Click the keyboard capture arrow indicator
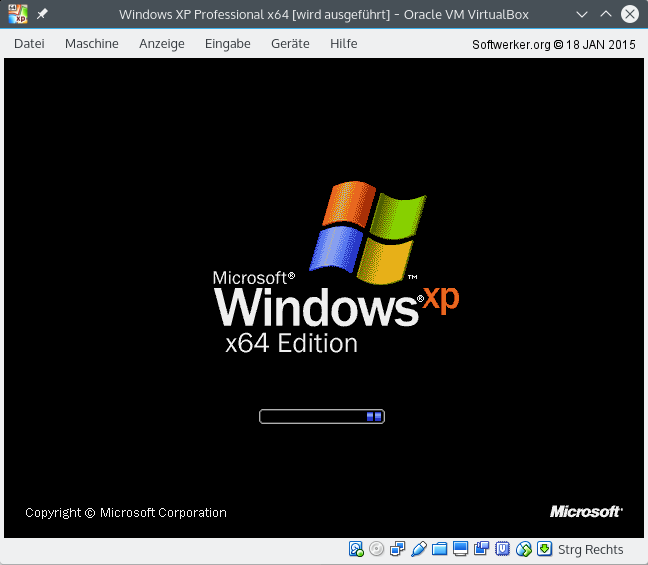 [544, 549]
